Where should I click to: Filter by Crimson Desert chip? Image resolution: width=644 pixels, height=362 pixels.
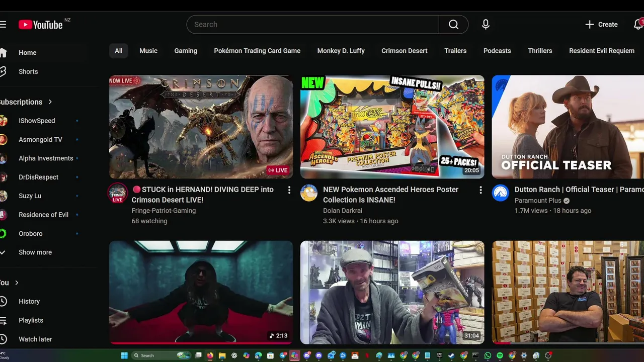click(405, 51)
